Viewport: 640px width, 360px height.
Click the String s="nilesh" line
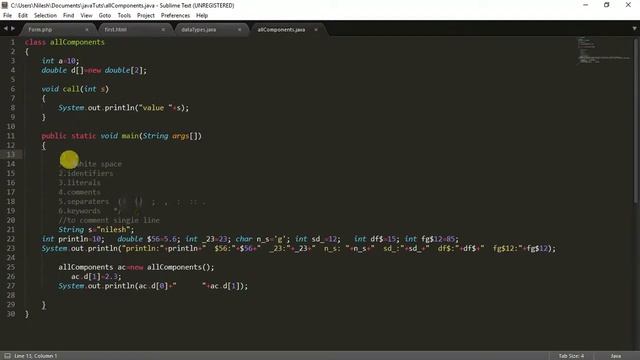(96, 229)
